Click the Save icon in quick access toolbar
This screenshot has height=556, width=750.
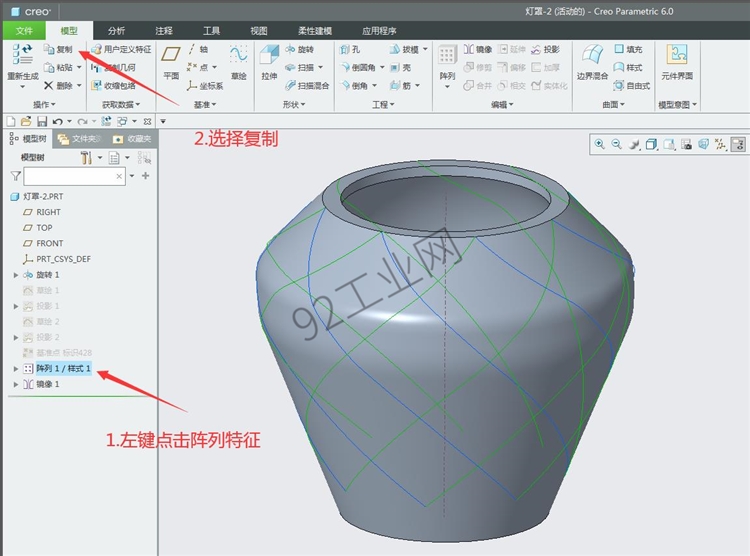coord(42,121)
